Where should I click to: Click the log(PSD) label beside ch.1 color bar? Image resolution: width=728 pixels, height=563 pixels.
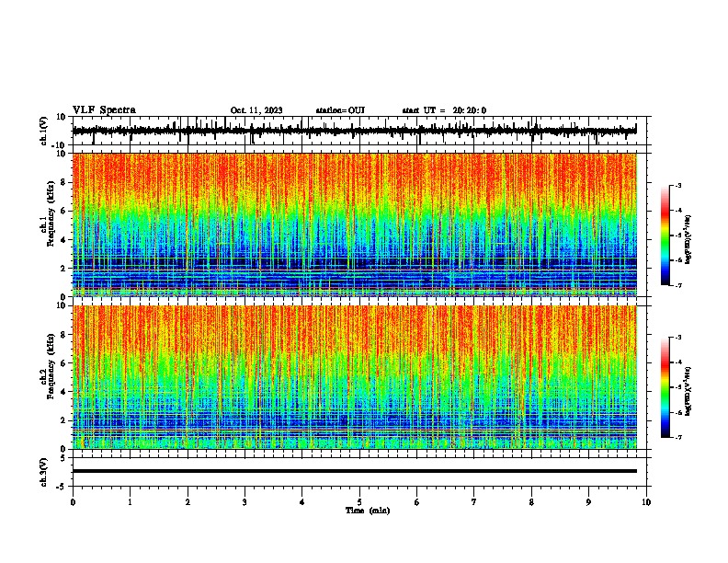(x=688, y=240)
